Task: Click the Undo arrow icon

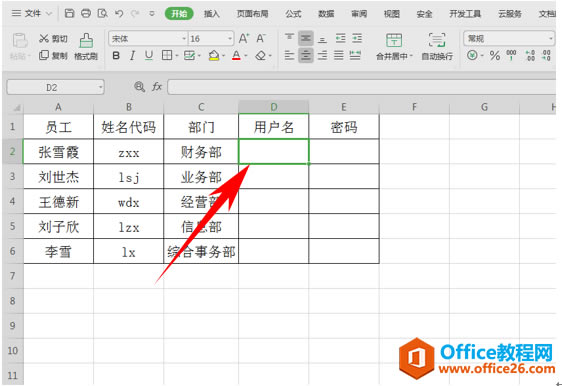Action: point(119,14)
